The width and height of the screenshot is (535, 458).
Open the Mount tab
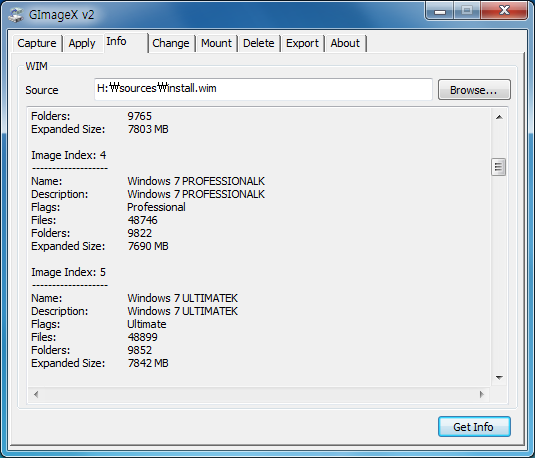click(x=216, y=43)
